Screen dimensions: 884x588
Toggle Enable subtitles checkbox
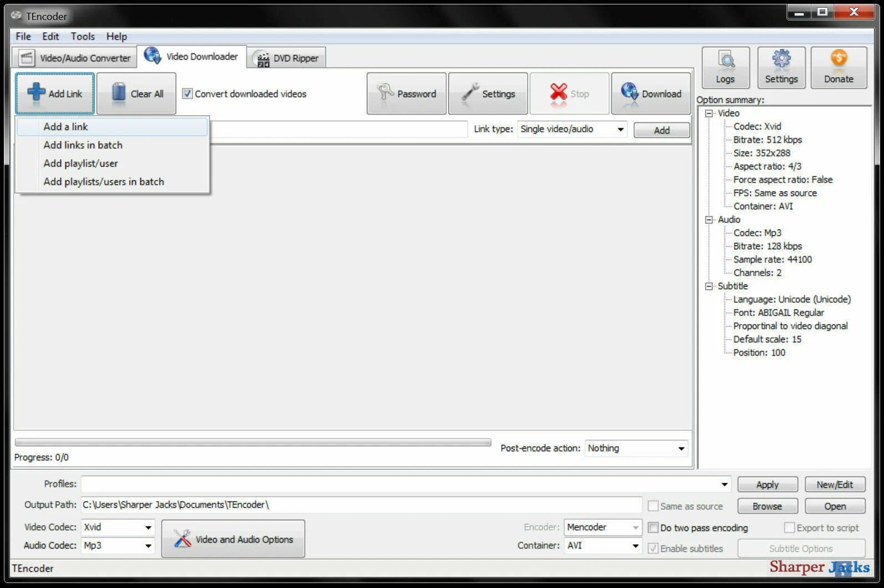pyautogui.click(x=653, y=548)
